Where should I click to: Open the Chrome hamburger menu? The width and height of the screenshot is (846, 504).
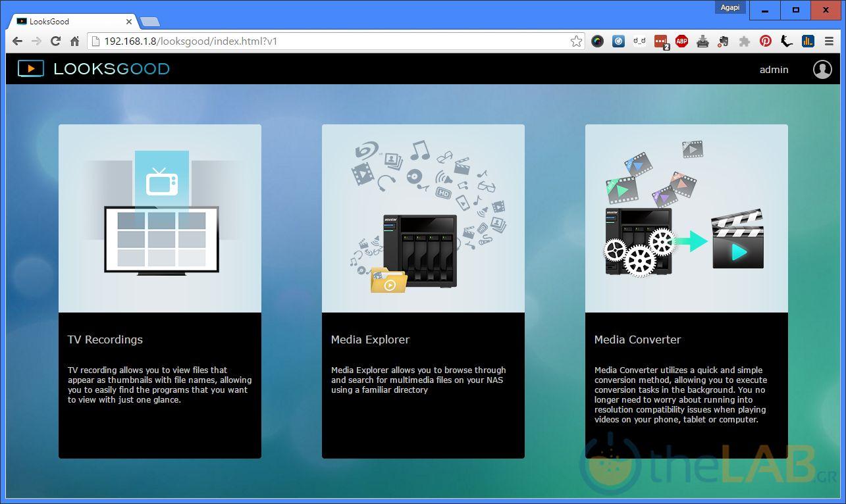(828, 41)
